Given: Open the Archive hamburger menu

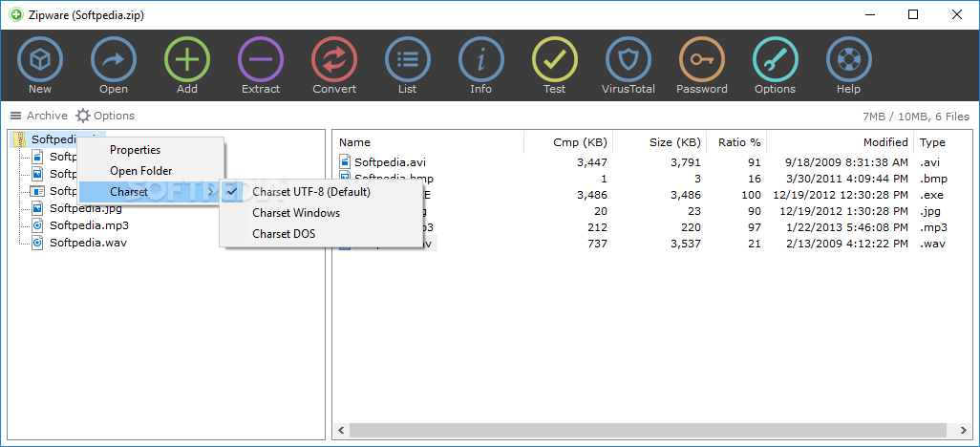Looking at the screenshot, I should tap(39, 116).
